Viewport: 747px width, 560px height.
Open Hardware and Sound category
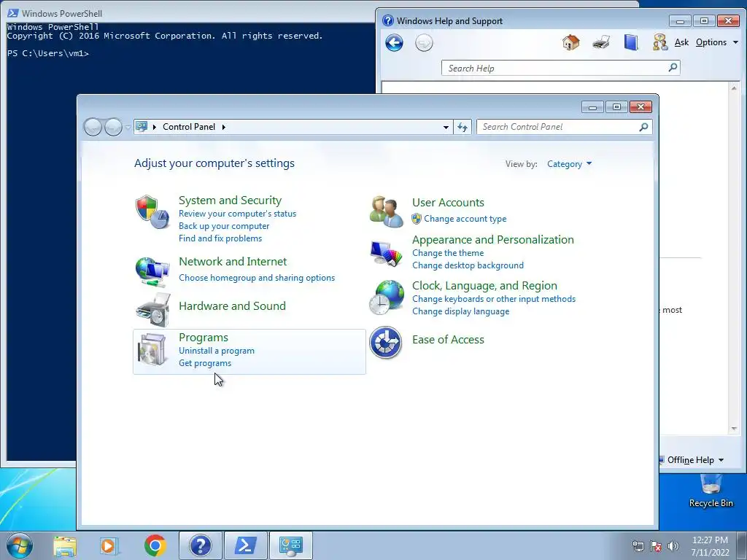click(232, 306)
